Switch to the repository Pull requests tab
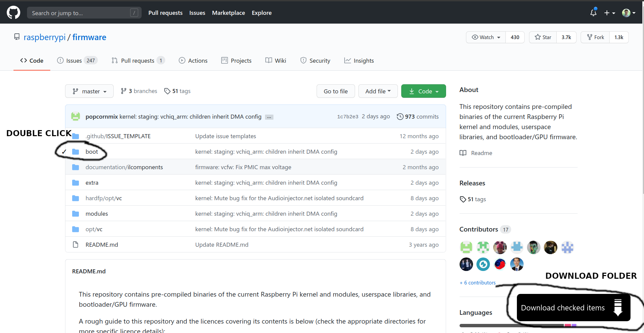This screenshot has height=333, width=644. (138, 61)
